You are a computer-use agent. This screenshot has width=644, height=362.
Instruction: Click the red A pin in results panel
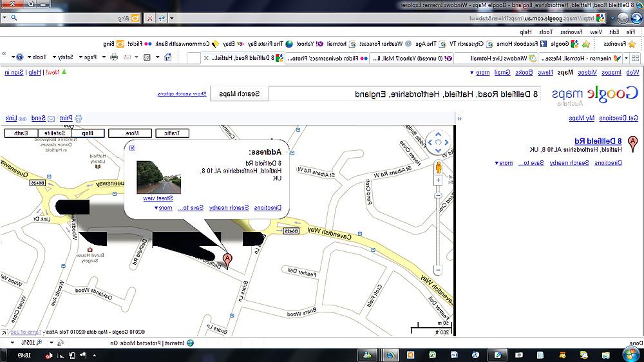[633, 144]
